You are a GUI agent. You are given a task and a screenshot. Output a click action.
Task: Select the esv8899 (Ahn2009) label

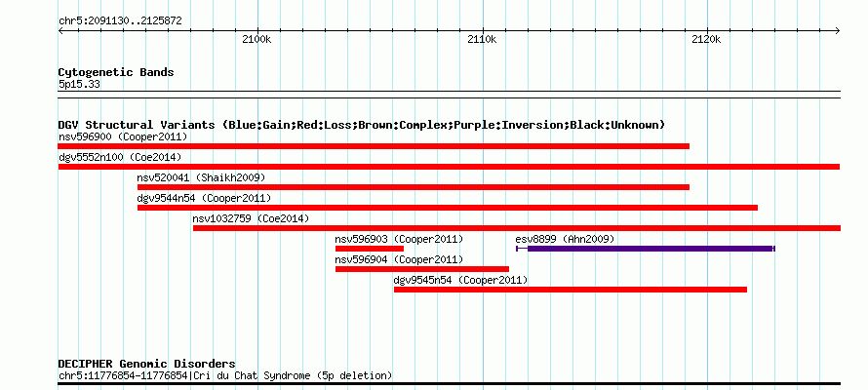565,239
